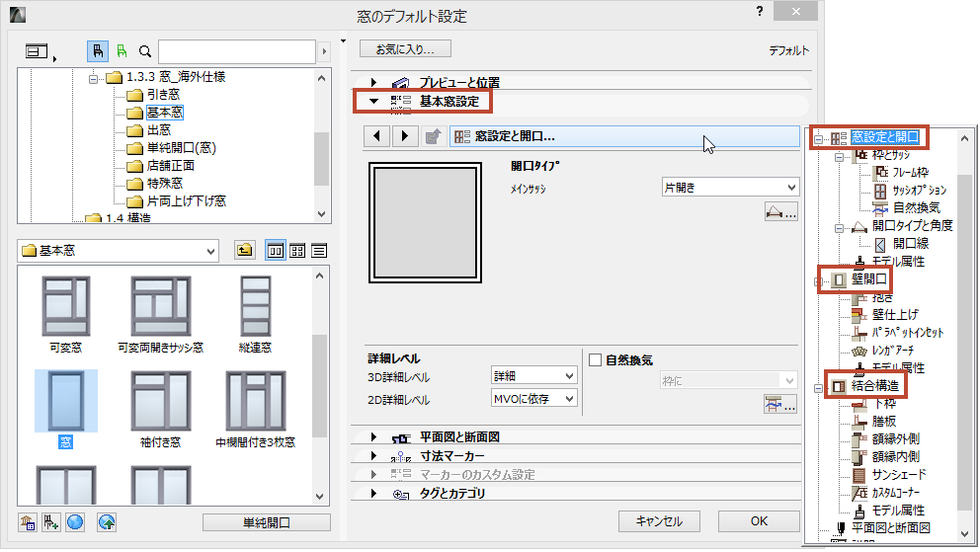This screenshot has height=552, width=980.
Task: Select 窓設定と開口 in popup tree
Action: pos(885,136)
